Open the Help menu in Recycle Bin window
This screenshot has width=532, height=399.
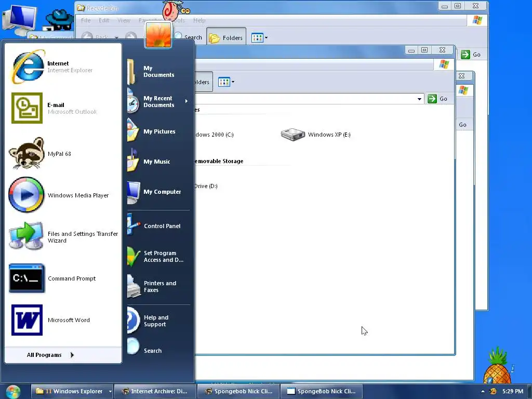[199, 20]
